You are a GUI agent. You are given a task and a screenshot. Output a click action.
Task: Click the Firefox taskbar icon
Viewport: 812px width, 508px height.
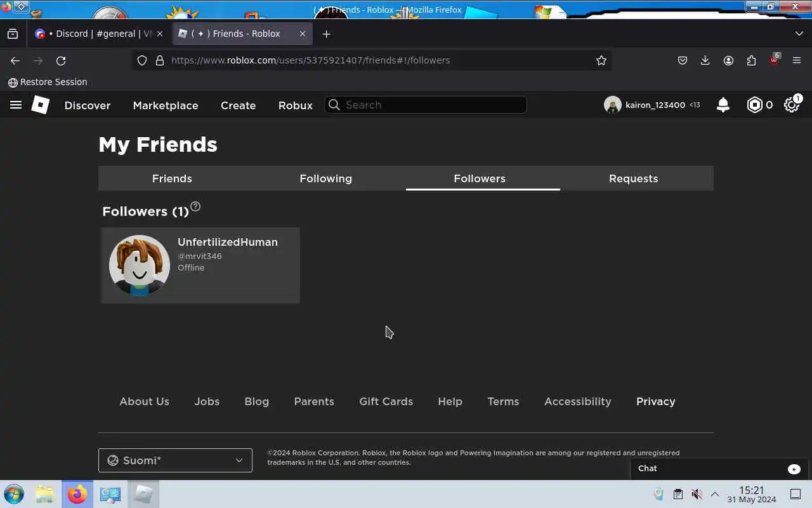click(x=77, y=494)
